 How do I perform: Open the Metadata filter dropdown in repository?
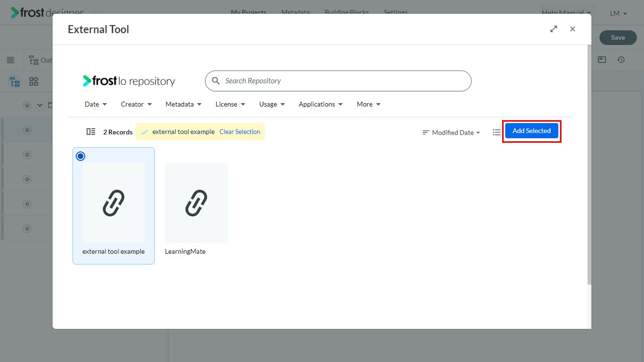pos(184,104)
